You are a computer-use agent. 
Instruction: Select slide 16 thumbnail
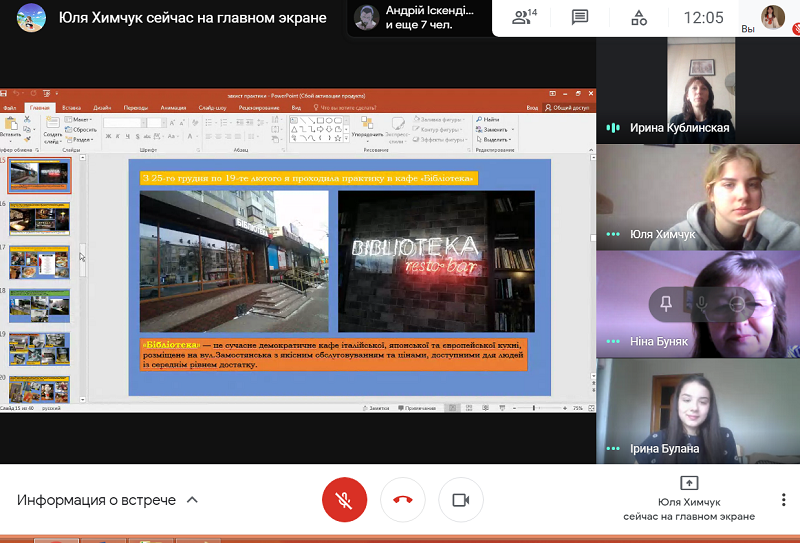(39, 218)
